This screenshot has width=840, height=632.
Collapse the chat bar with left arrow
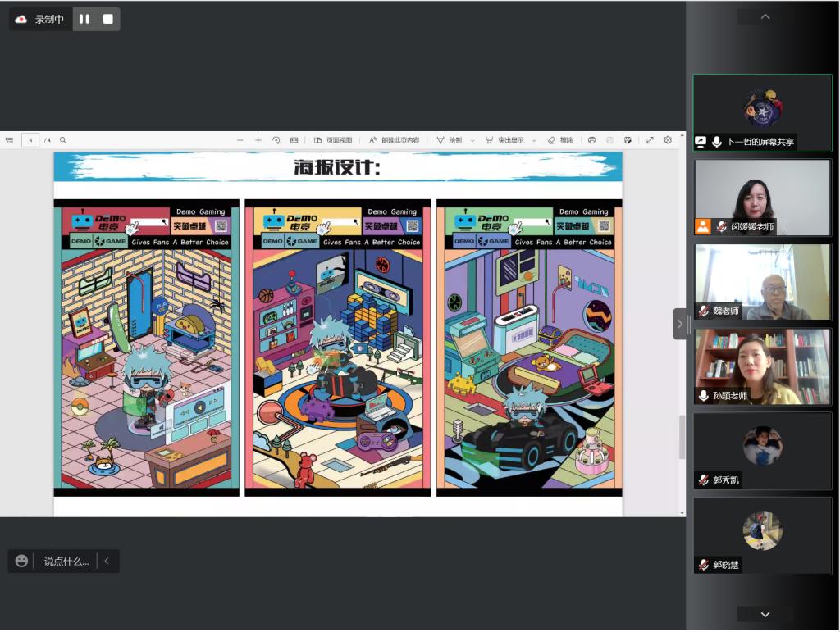coord(107,561)
